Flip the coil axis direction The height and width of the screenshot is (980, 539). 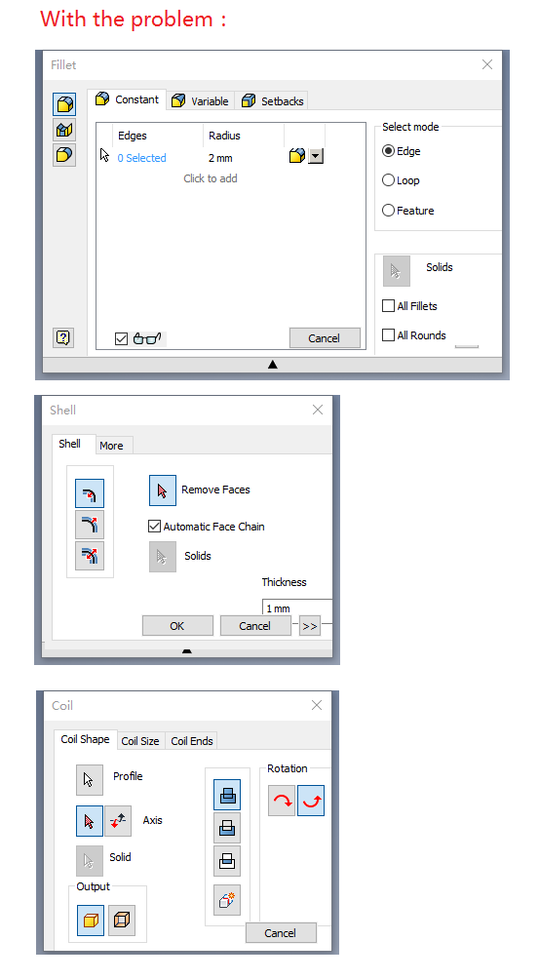click(117, 821)
